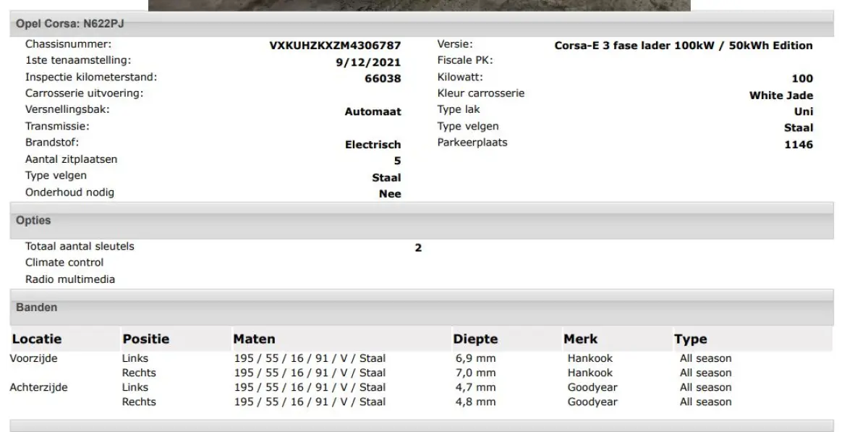Click the "Onderhoud nodig" label
Viewport: 868px width, 432px height.
pos(69,192)
